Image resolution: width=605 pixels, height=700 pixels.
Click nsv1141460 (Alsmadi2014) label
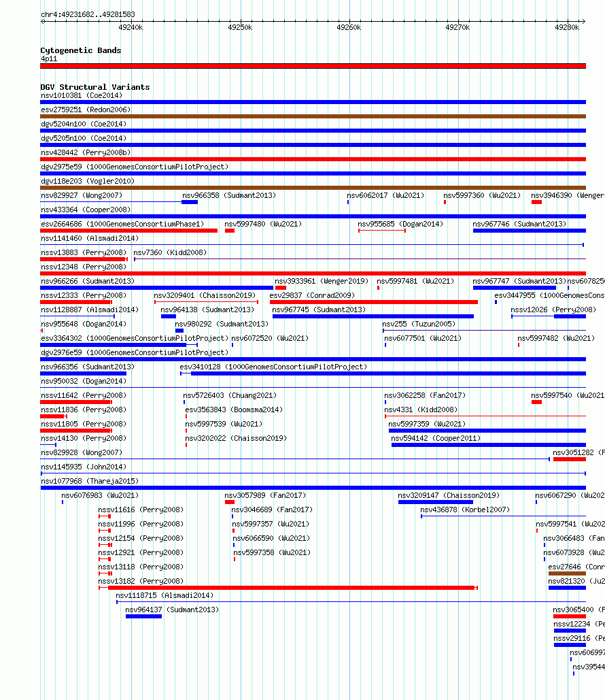[x=90, y=238]
